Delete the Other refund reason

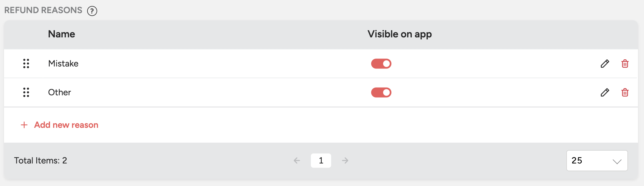tap(625, 92)
